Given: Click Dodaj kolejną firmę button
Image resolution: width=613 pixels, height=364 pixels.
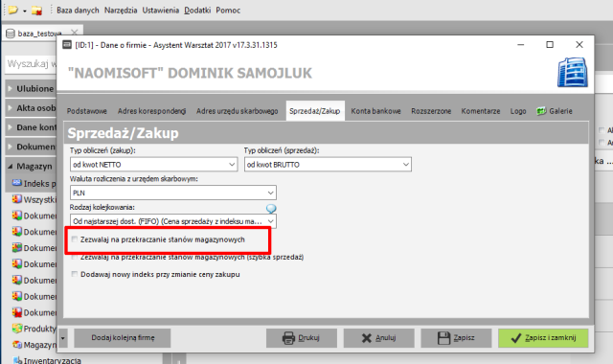Looking at the screenshot, I should click(123, 338).
